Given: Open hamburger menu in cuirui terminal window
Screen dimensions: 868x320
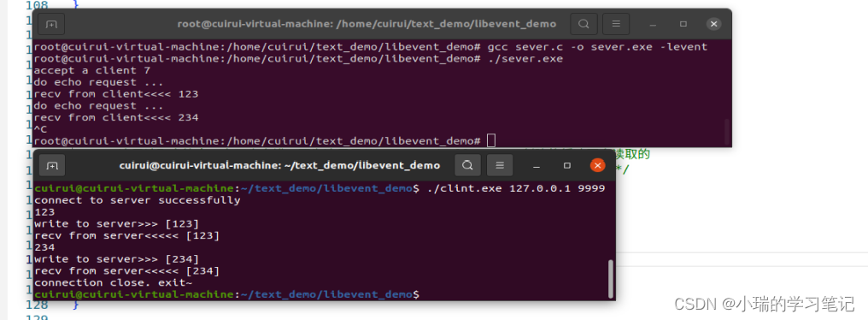Looking at the screenshot, I should (x=500, y=165).
